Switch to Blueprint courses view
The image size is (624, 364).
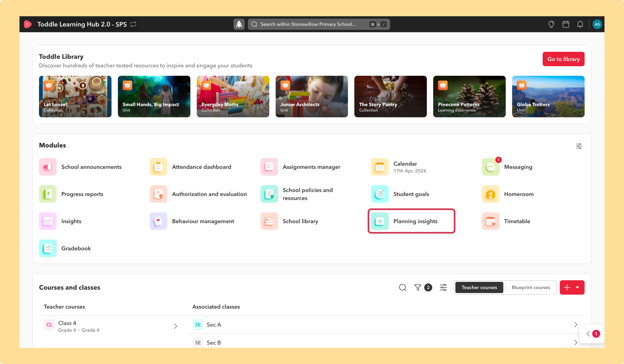(531, 288)
